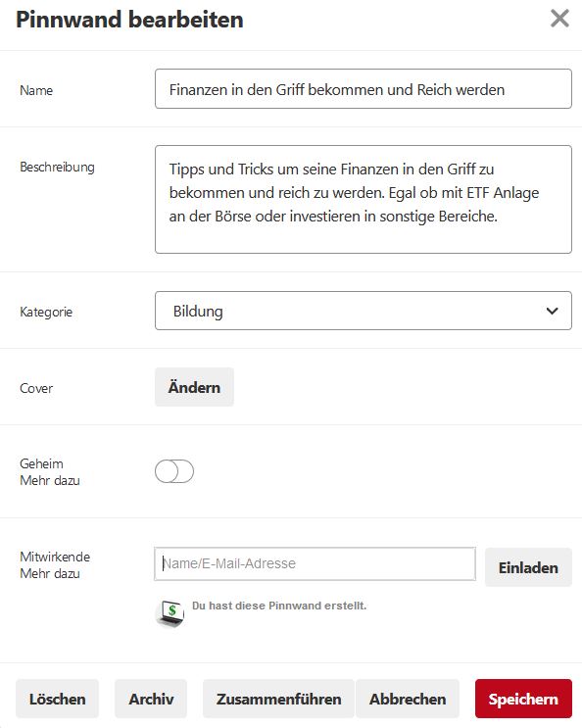582x728 pixels.
Task: Toggle the Geheim switch
Action: [x=174, y=471]
